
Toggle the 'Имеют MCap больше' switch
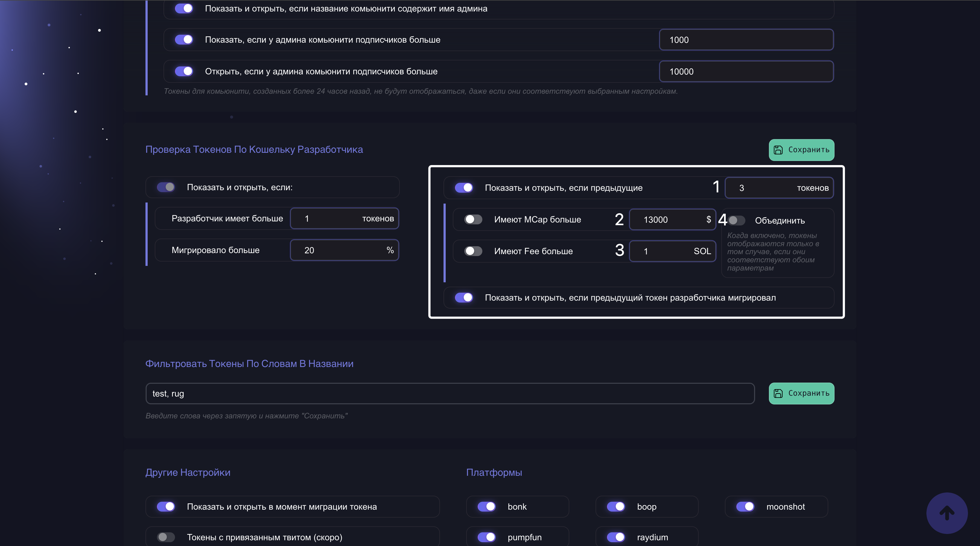tap(473, 219)
